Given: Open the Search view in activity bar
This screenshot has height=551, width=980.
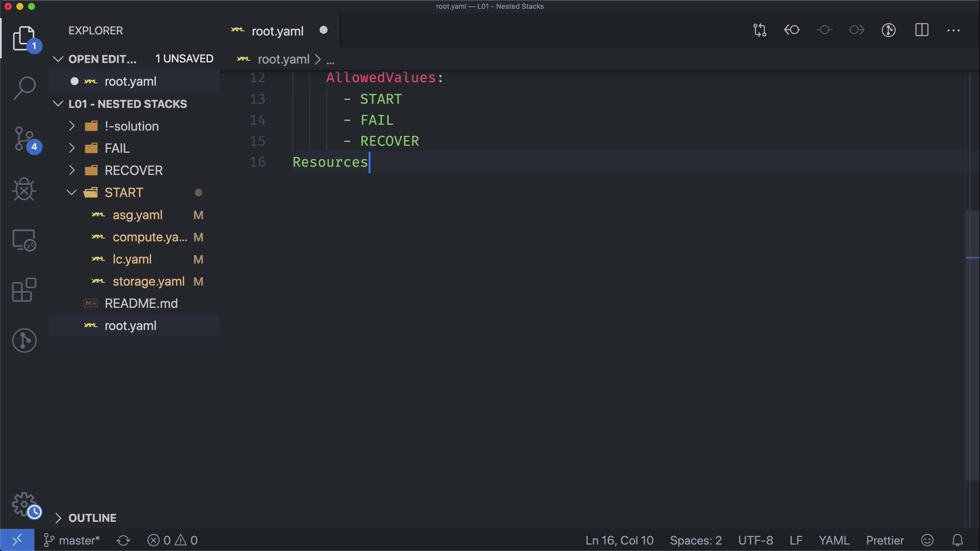Looking at the screenshot, I should pos(24,88).
